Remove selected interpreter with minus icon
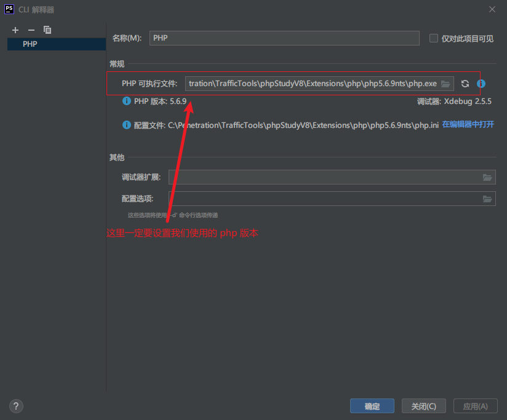 click(x=31, y=30)
